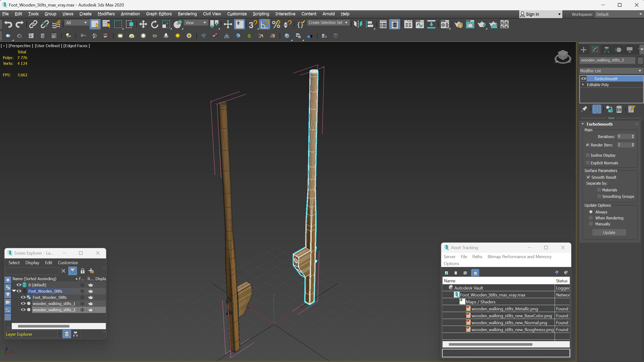Select wooden_walking_stilts_new_Normal.png row
Screen dimensions: 644x362
pyautogui.click(x=506, y=323)
